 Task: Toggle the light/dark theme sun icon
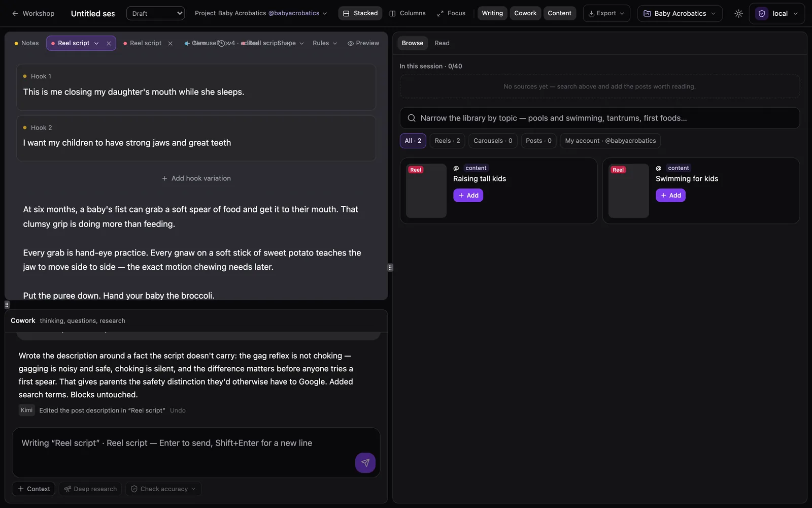tap(738, 14)
